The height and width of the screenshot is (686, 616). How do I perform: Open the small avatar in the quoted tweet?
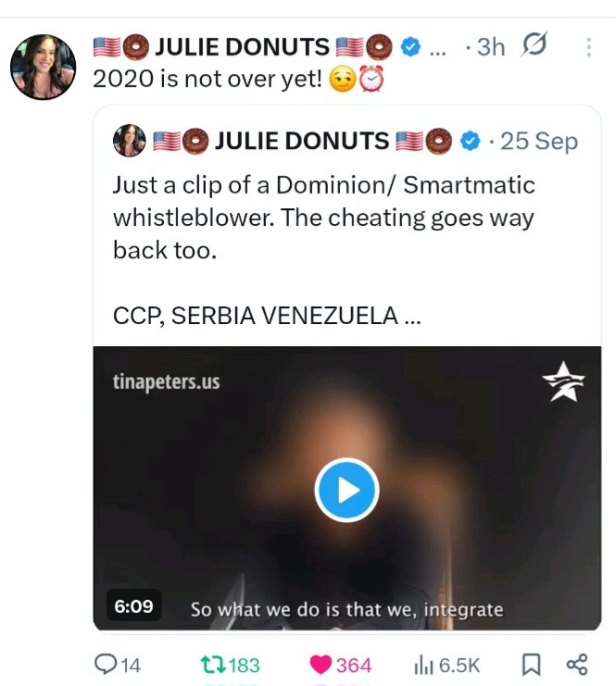129,141
